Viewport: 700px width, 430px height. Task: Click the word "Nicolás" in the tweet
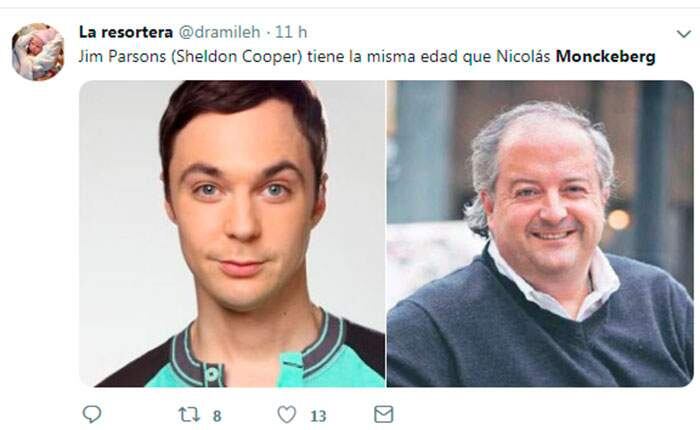tap(523, 56)
